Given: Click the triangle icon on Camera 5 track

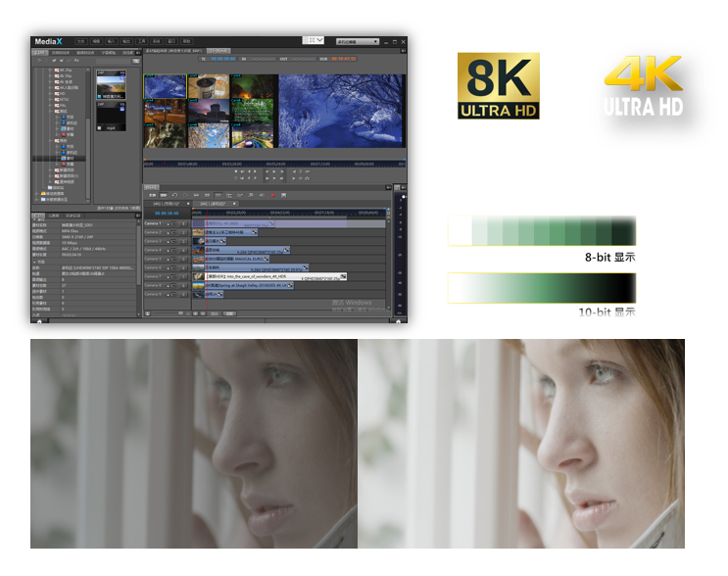Looking at the screenshot, I should 169,259.
